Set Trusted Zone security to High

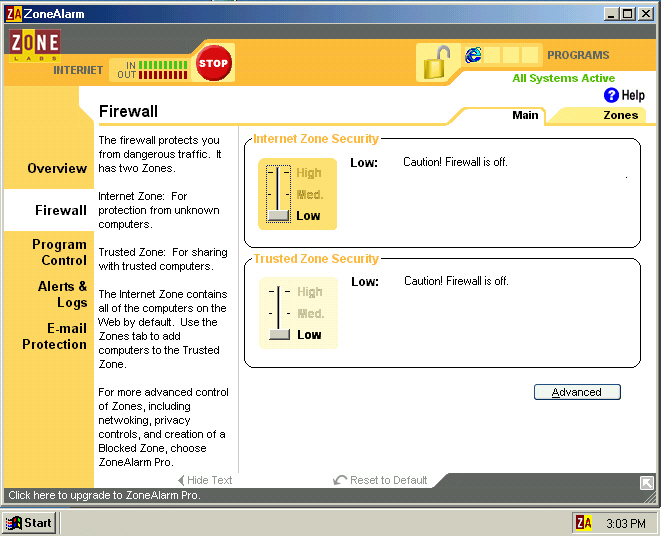309,292
